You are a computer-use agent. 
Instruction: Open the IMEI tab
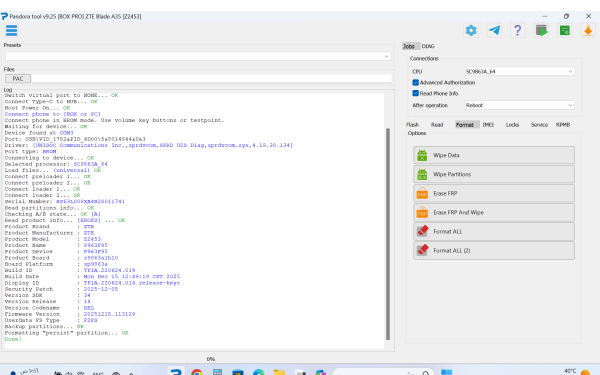pos(488,125)
